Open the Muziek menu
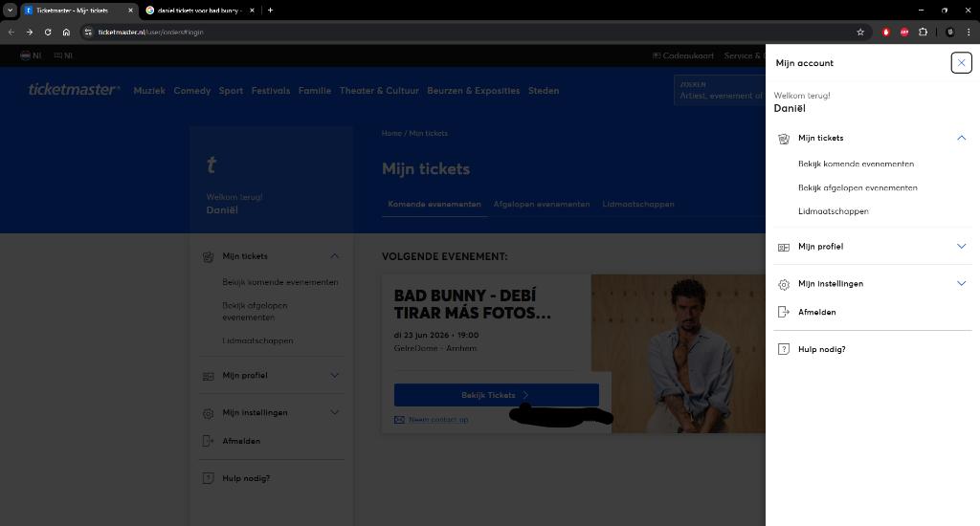 (x=149, y=91)
